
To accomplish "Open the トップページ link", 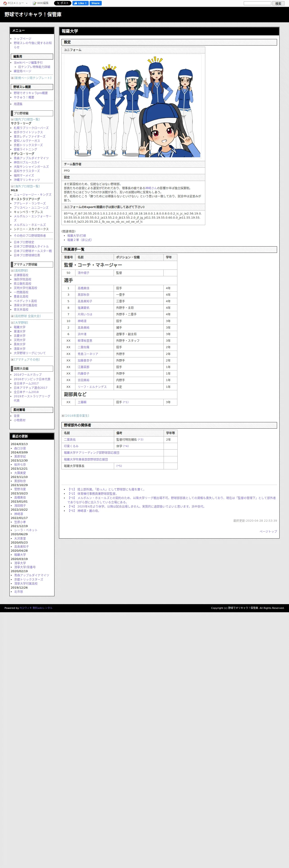I will tap(22, 39).
